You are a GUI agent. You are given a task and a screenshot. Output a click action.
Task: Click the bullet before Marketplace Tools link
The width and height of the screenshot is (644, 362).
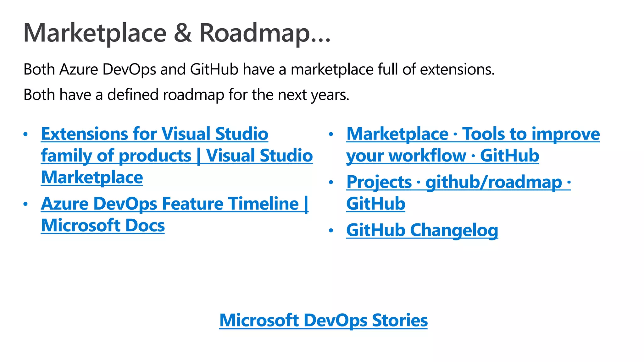pos(331,134)
